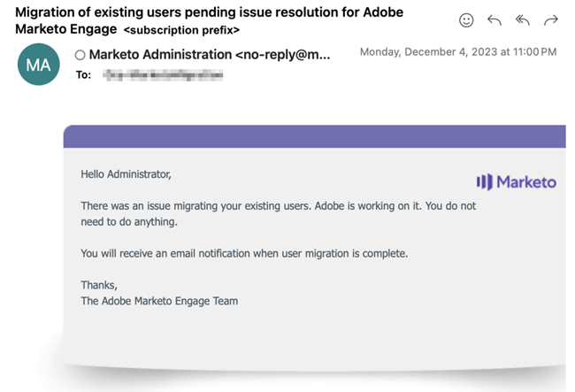The width and height of the screenshot is (575, 392).
Task: Click the Monday, December 4, 2023 timestamp
Action: (x=457, y=52)
